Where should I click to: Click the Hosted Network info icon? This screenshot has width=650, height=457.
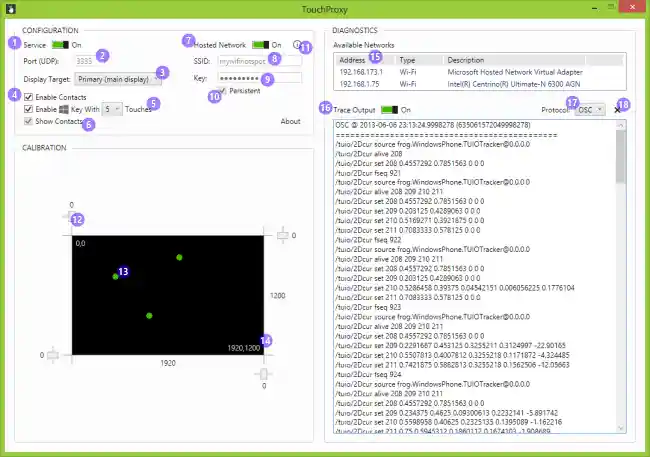297,45
